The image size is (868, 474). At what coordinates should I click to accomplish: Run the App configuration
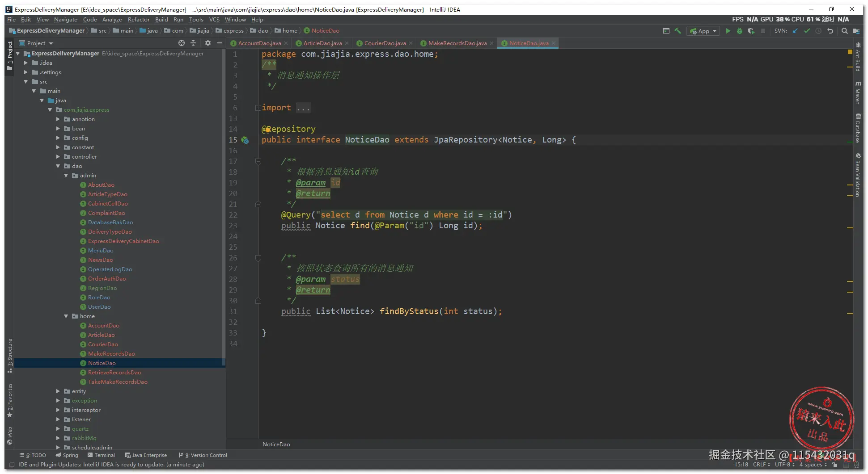coord(728,31)
